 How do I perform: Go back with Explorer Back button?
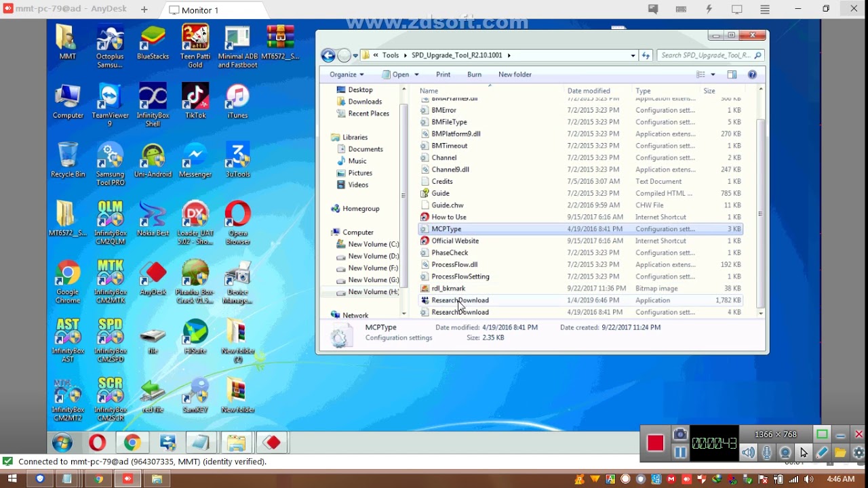click(x=328, y=56)
